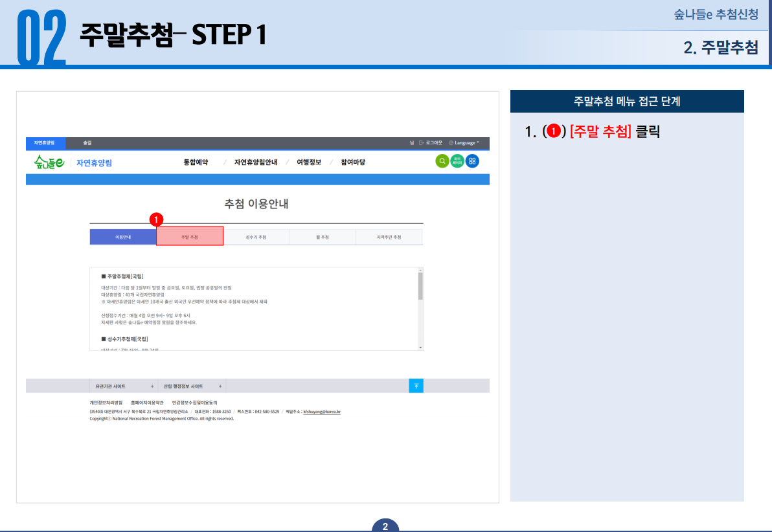This screenshot has height=532, width=772.
Task: Select the 월 추첨 tab
Action: point(323,237)
